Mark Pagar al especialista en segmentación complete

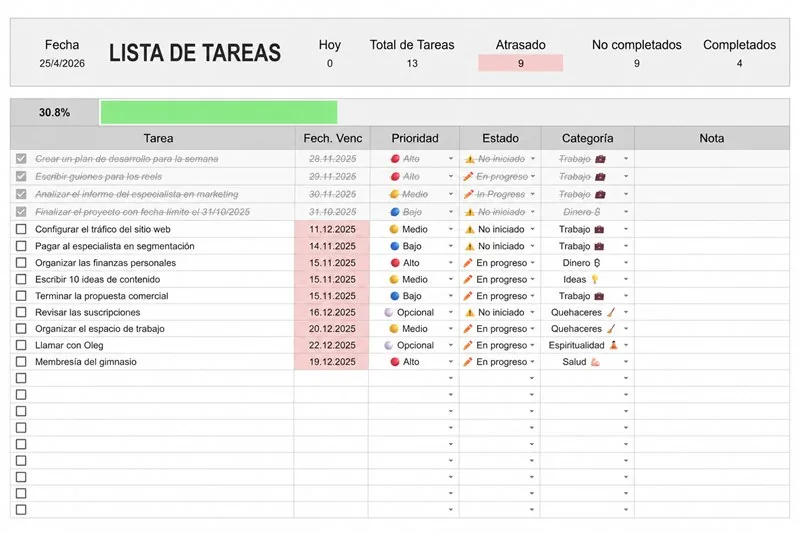pos(21,246)
